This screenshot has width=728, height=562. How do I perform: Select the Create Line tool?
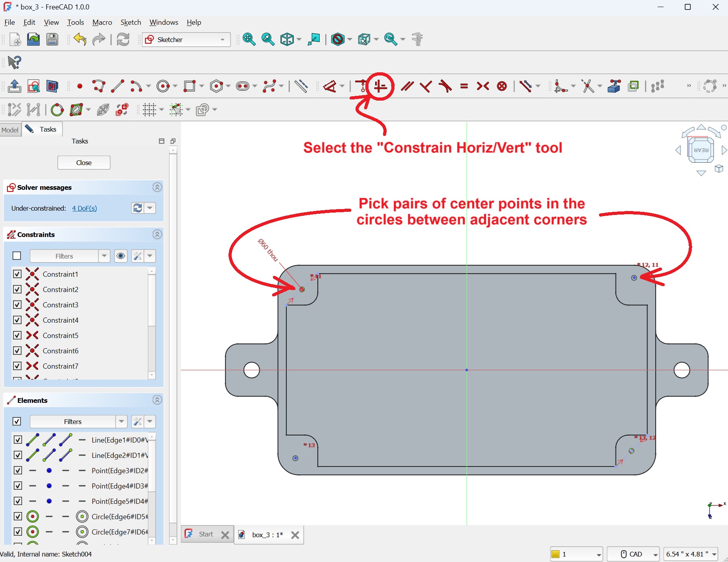point(118,86)
